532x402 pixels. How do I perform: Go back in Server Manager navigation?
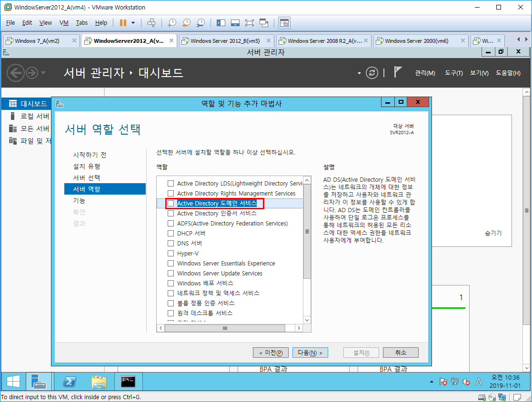[16, 73]
